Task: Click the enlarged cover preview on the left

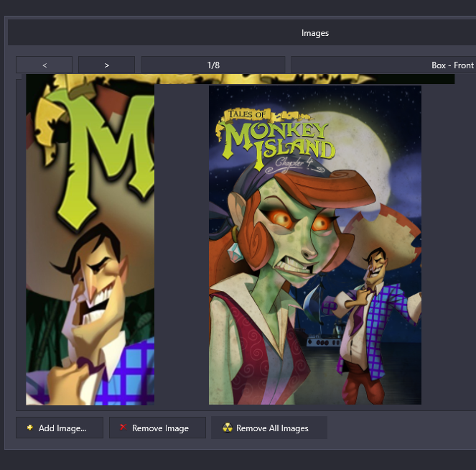Action: [x=90, y=239]
